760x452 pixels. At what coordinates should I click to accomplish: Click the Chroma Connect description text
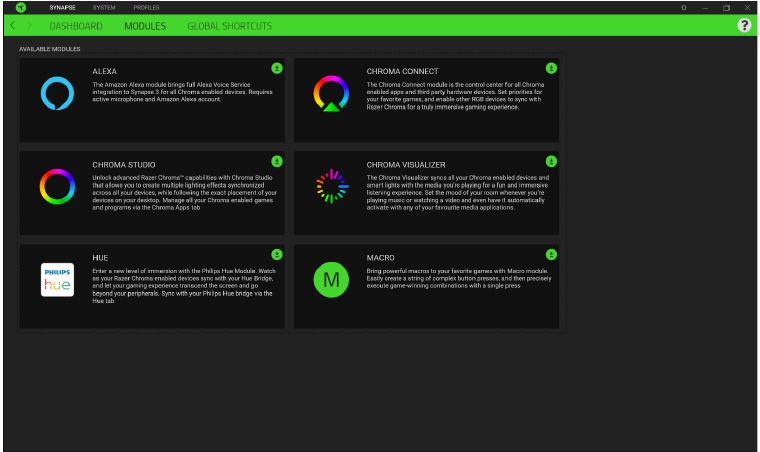click(x=455, y=96)
